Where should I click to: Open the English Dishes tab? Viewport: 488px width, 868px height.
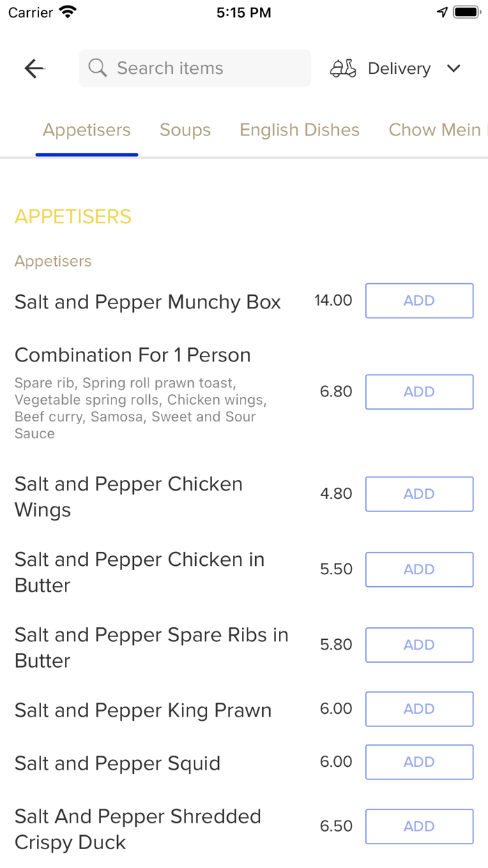300,130
